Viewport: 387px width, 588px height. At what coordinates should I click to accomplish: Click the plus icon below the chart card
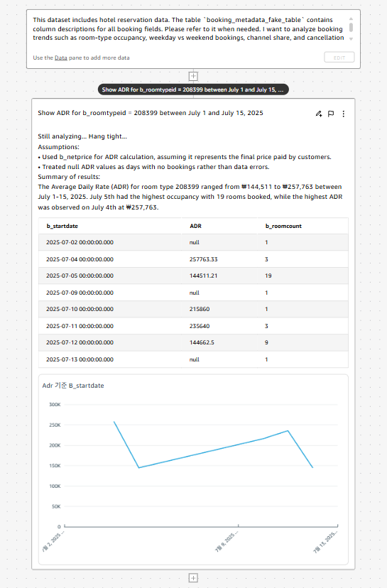pyautogui.click(x=193, y=578)
